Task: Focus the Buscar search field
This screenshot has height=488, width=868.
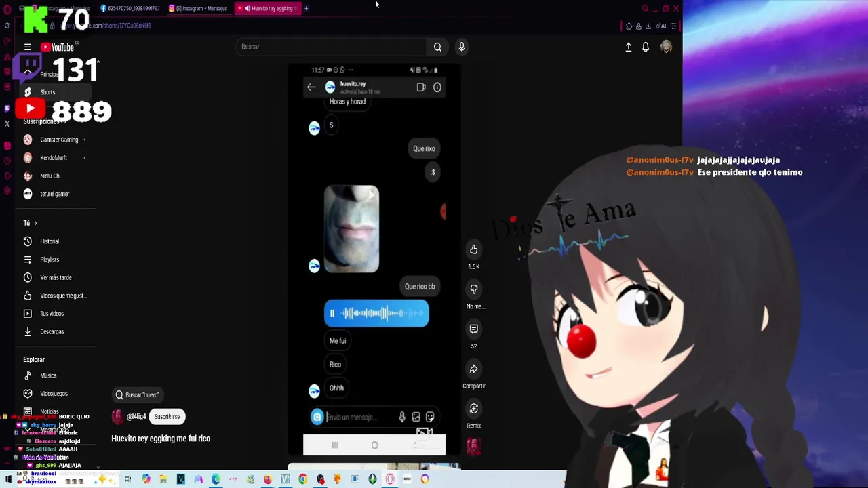Action: click(x=332, y=47)
